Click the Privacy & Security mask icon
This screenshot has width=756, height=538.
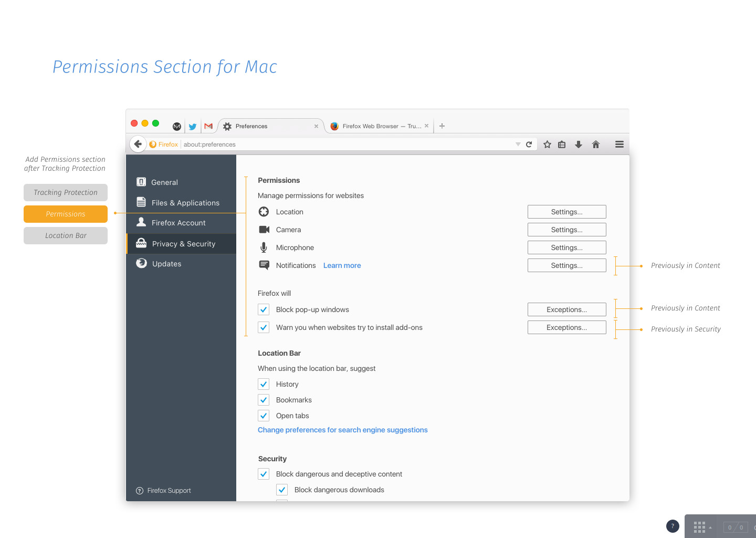click(x=141, y=243)
